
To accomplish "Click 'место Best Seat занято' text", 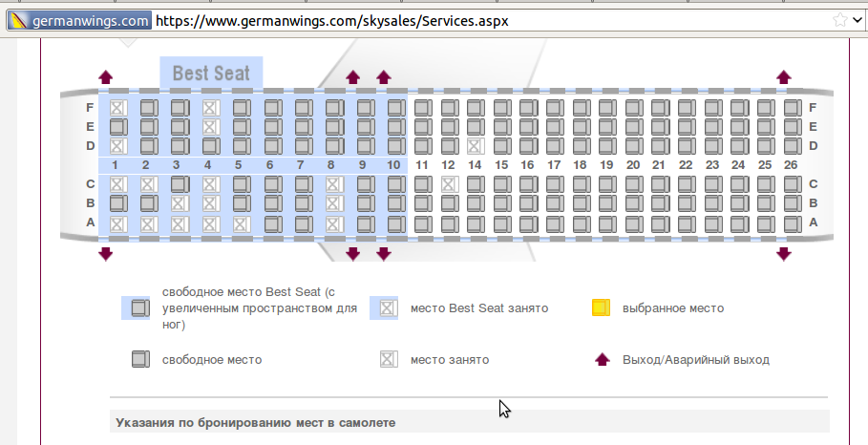I will point(479,308).
